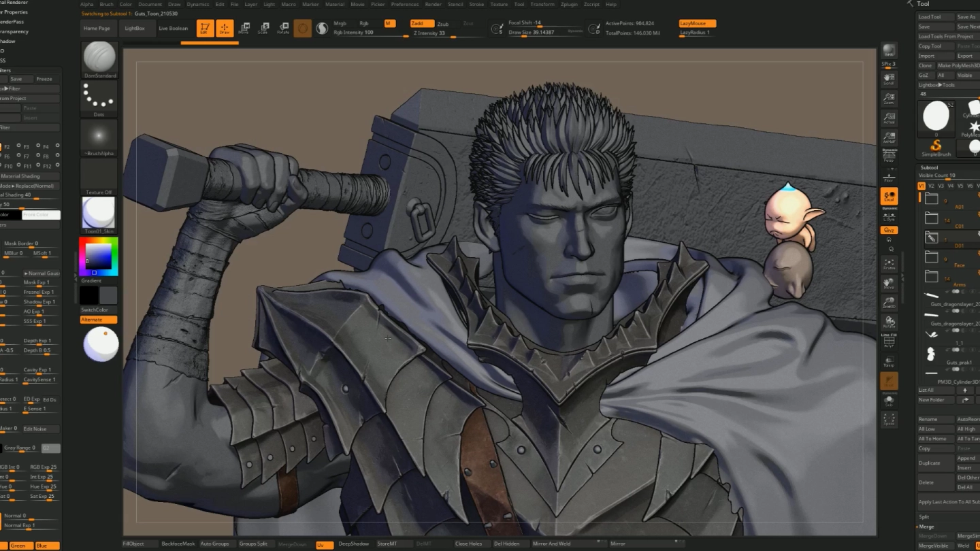
Task: Open the Stroke menu
Action: coord(476,4)
